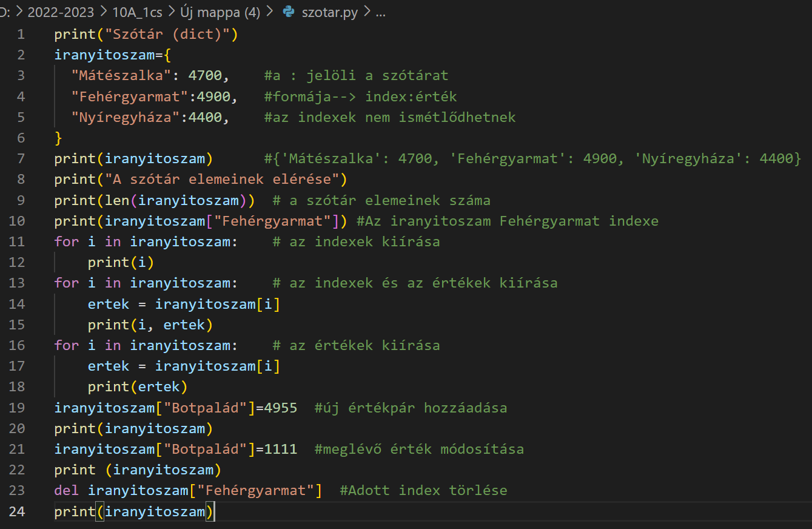
Task: Click line number 1 in the gutter
Action: coord(21,34)
